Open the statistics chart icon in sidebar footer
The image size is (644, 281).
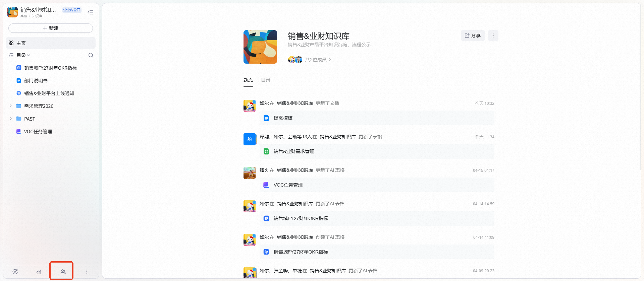39,272
